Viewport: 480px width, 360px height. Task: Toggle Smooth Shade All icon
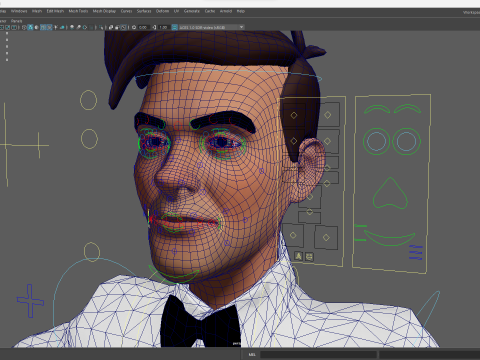(x=30, y=27)
